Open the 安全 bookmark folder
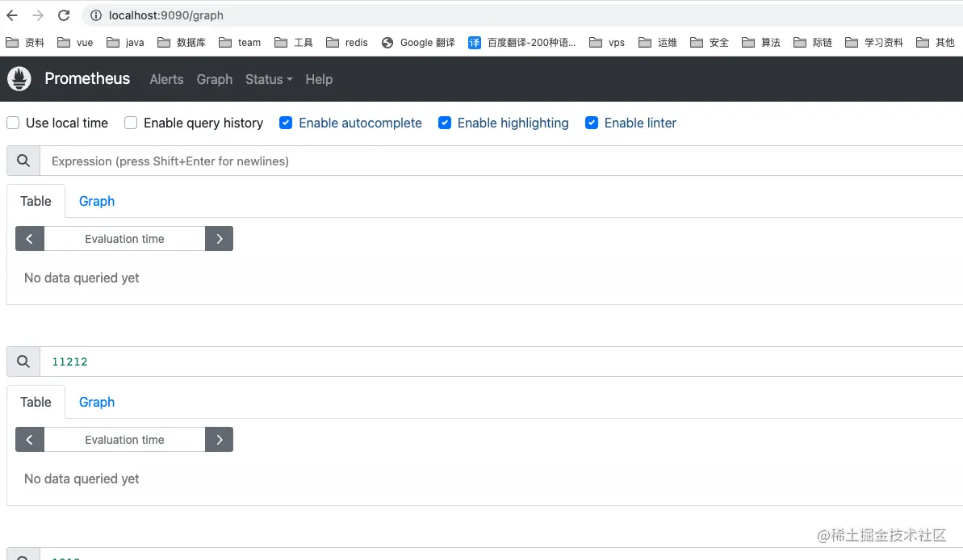This screenshot has width=963, height=560. 710,43
